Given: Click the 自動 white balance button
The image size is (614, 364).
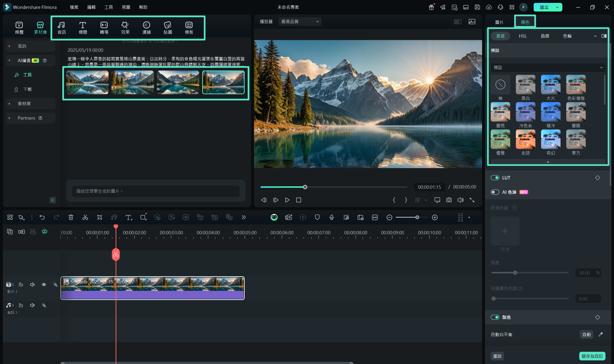Looking at the screenshot, I should [x=586, y=334].
